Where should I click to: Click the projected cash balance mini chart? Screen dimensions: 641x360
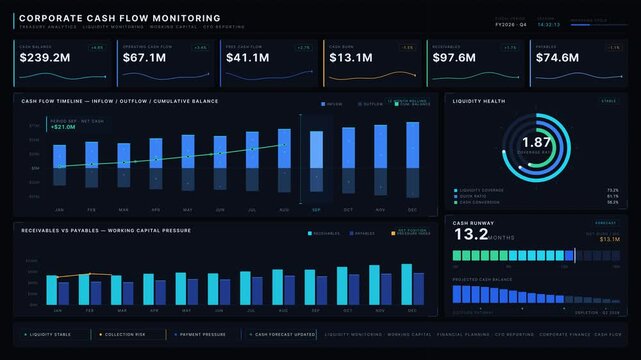536,294
